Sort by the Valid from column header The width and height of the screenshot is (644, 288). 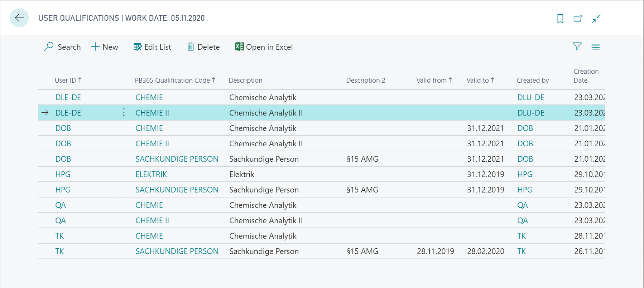pyautogui.click(x=434, y=80)
